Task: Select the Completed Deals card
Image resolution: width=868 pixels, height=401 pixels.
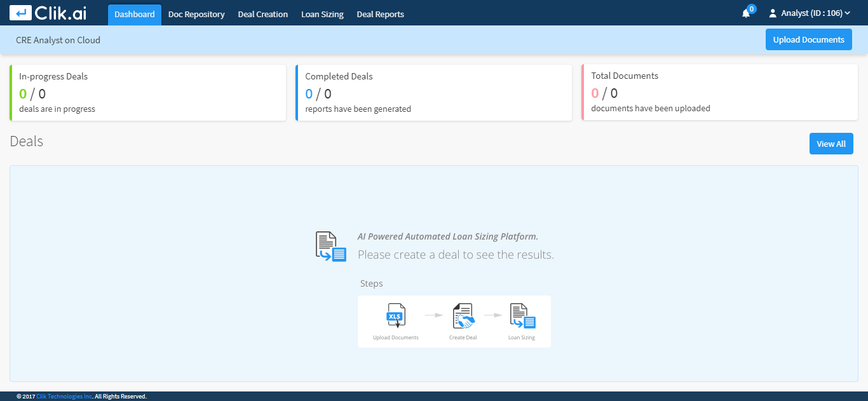Action: 433,92
